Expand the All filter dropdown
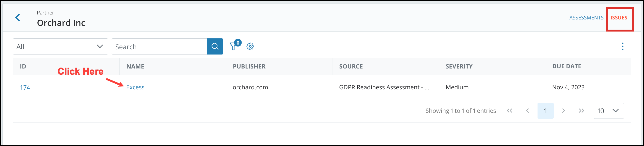 [x=60, y=46]
